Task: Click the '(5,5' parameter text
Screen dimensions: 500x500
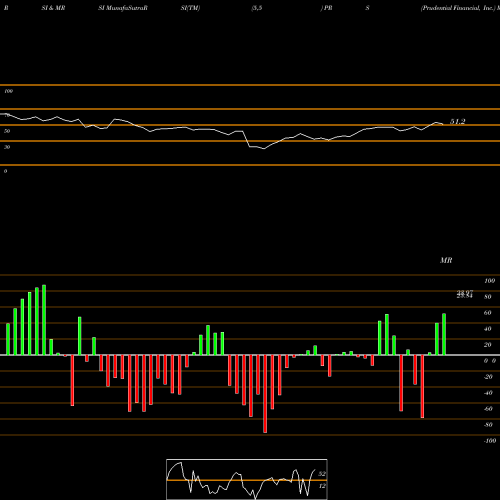Action: point(257,8)
